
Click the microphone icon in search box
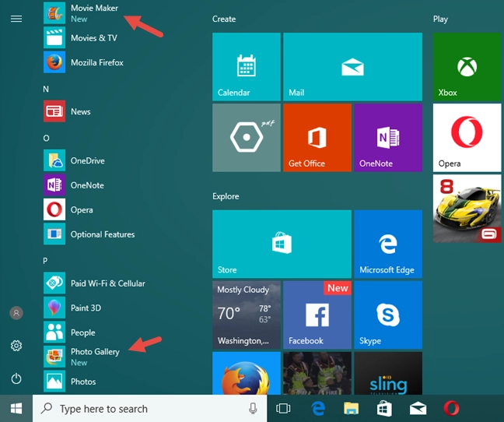coord(253,409)
